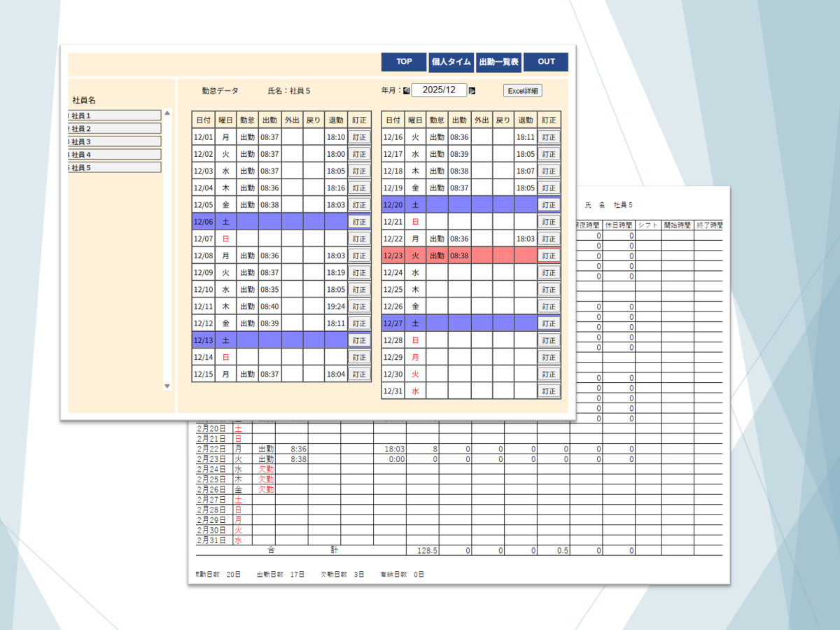Correct the 12/16 record with 訂正
This screenshot has width=840, height=630.
pos(549,137)
